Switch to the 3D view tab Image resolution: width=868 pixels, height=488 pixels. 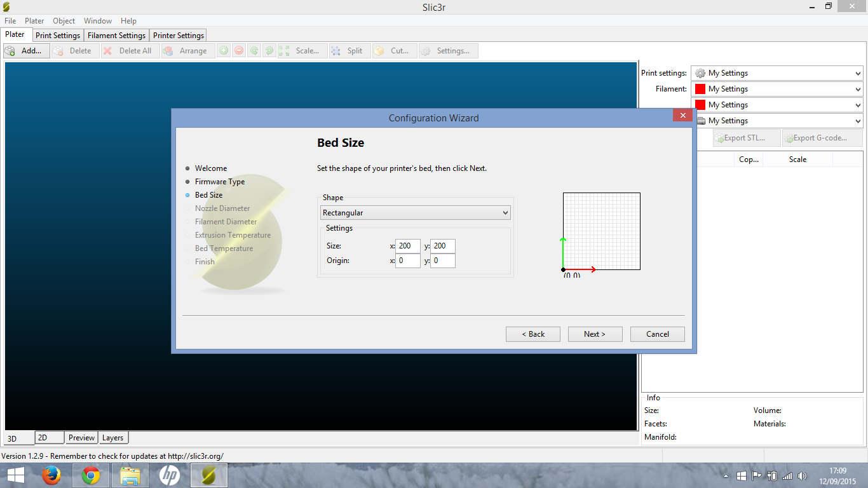18,438
